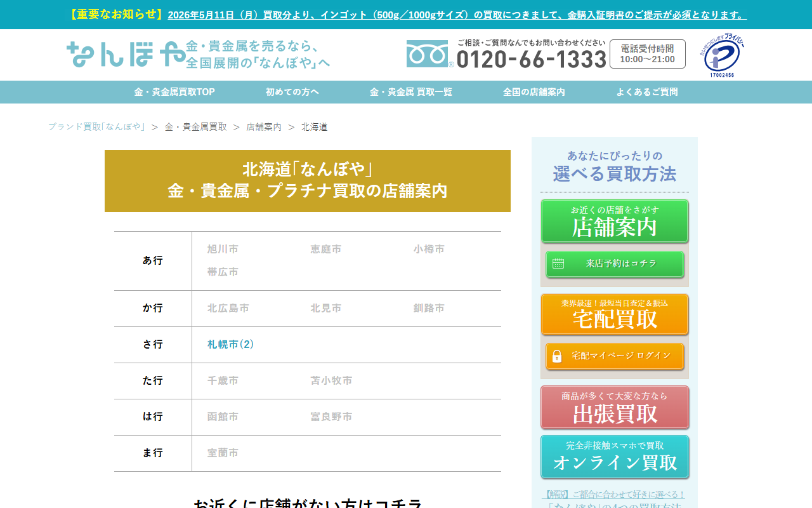Open the 【解説】4つの買取方法 link in sidebar
This screenshot has width=812, height=508.
(x=615, y=500)
